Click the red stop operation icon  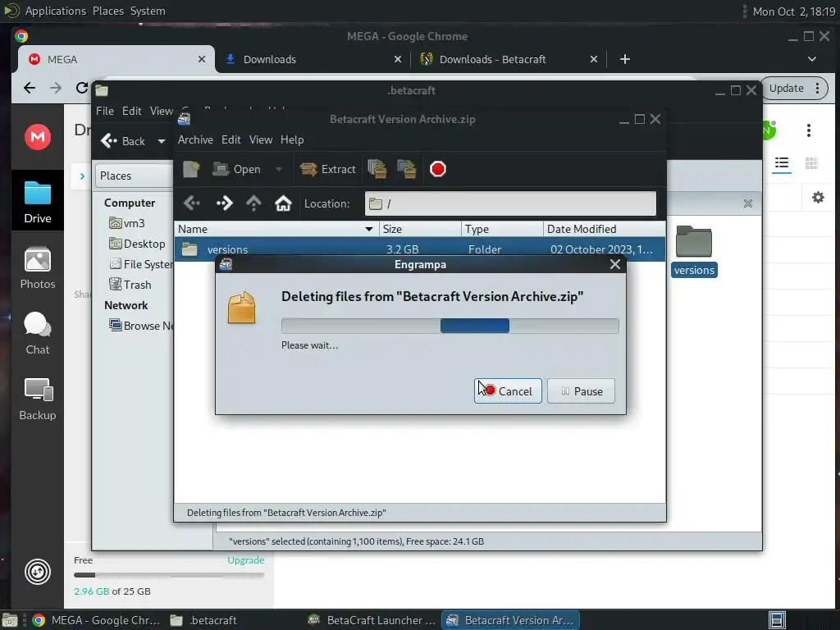pos(438,169)
